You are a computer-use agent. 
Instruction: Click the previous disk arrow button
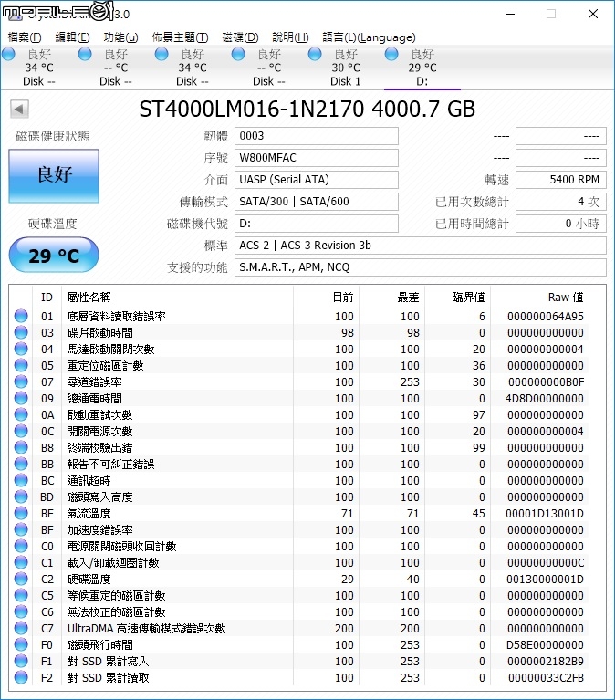[19, 109]
